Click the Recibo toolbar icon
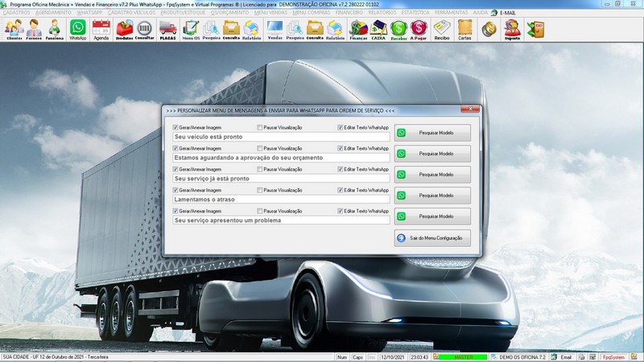The image size is (644, 362). click(x=442, y=30)
